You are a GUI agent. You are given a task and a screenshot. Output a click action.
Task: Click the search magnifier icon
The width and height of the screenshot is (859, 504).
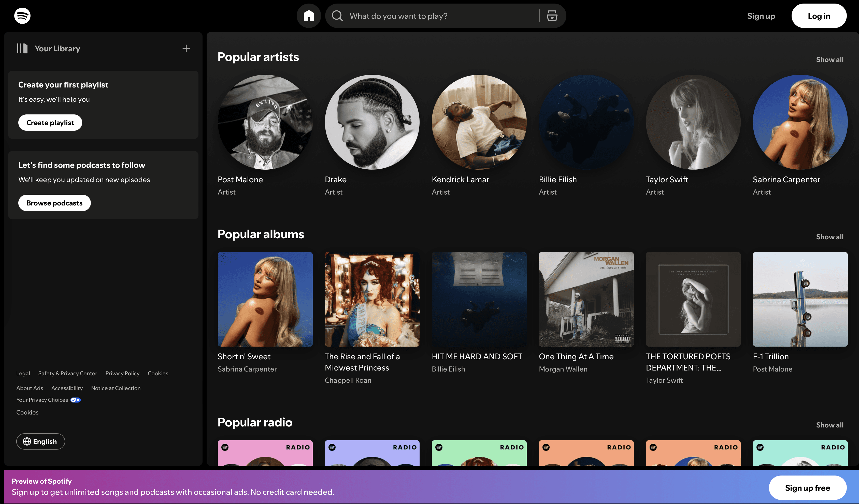point(337,16)
